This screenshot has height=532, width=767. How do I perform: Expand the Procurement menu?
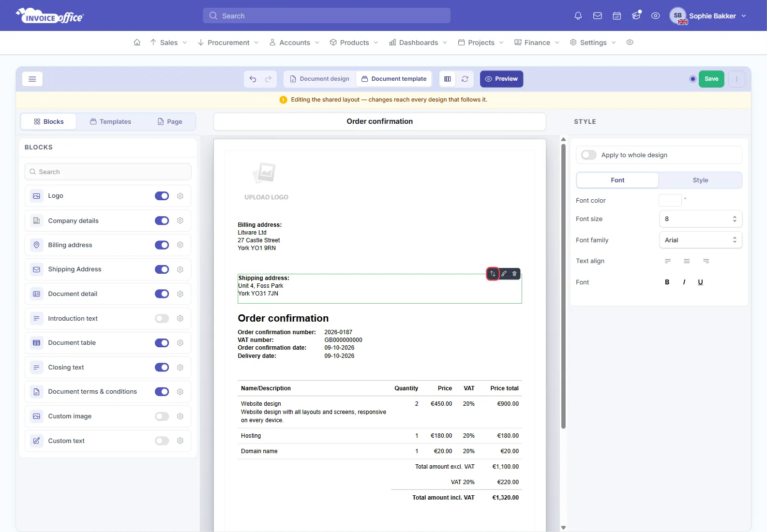pos(228,43)
